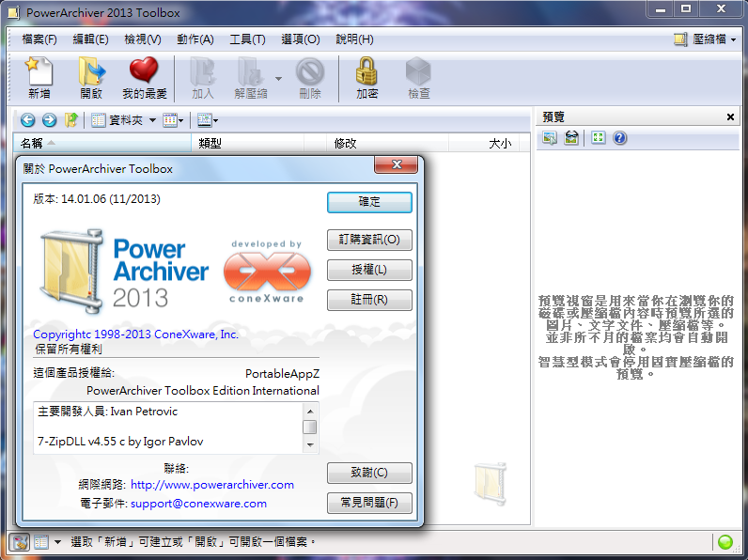Toggle the 資料夾 folders pane button
Screen dimensions: 748x560
pos(117,120)
